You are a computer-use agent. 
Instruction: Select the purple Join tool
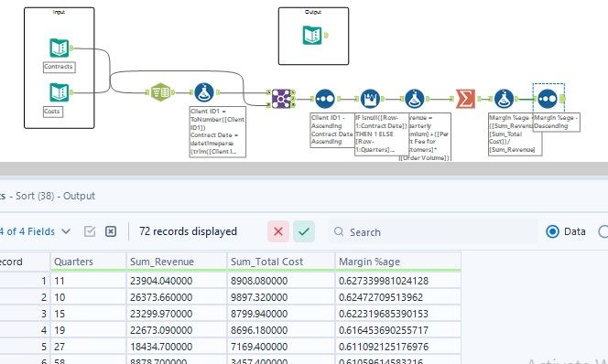click(281, 99)
